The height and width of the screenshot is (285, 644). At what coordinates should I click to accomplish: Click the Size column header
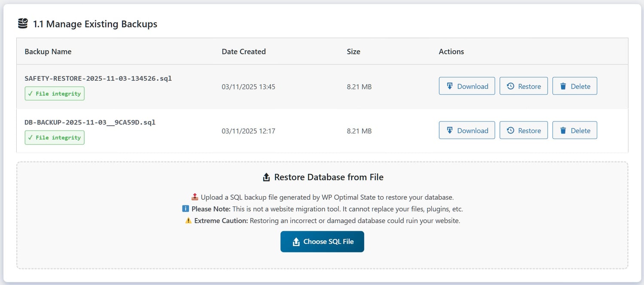[x=353, y=52]
